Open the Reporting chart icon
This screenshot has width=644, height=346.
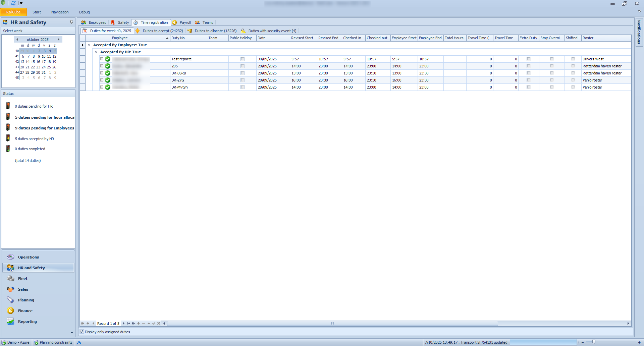tap(11, 322)
